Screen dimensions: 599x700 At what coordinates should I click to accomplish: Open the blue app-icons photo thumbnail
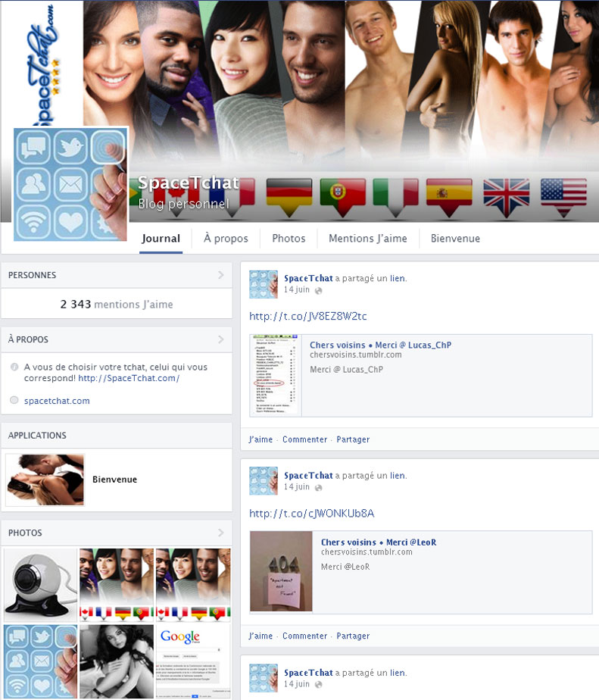[x=41, y=661]
